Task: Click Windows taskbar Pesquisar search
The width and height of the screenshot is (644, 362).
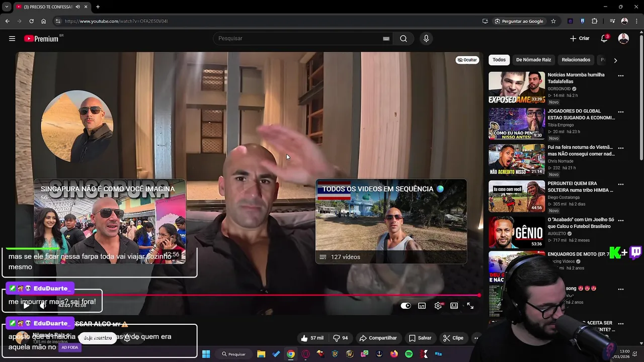Action: pyautogui.click(x=234, y=354)
